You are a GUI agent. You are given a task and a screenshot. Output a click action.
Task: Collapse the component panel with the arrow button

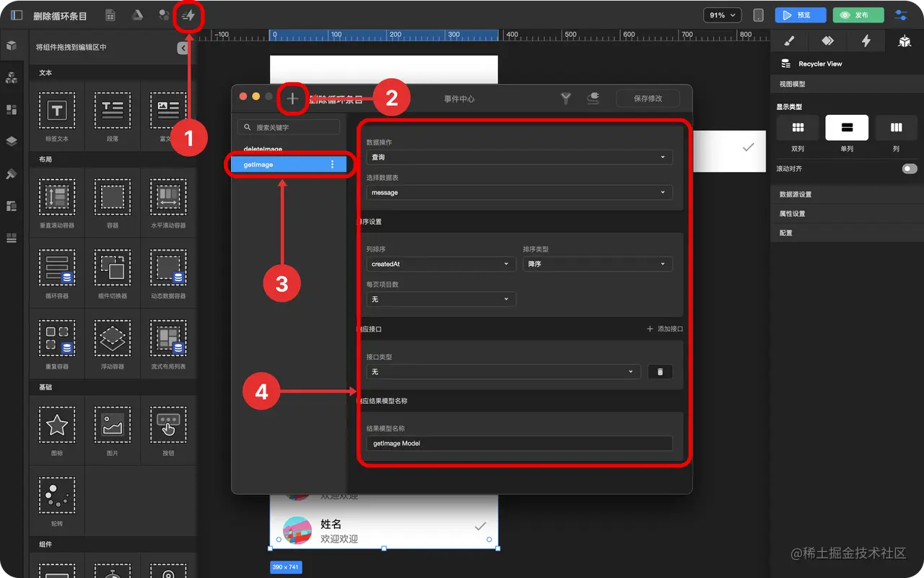click(183, 48)
